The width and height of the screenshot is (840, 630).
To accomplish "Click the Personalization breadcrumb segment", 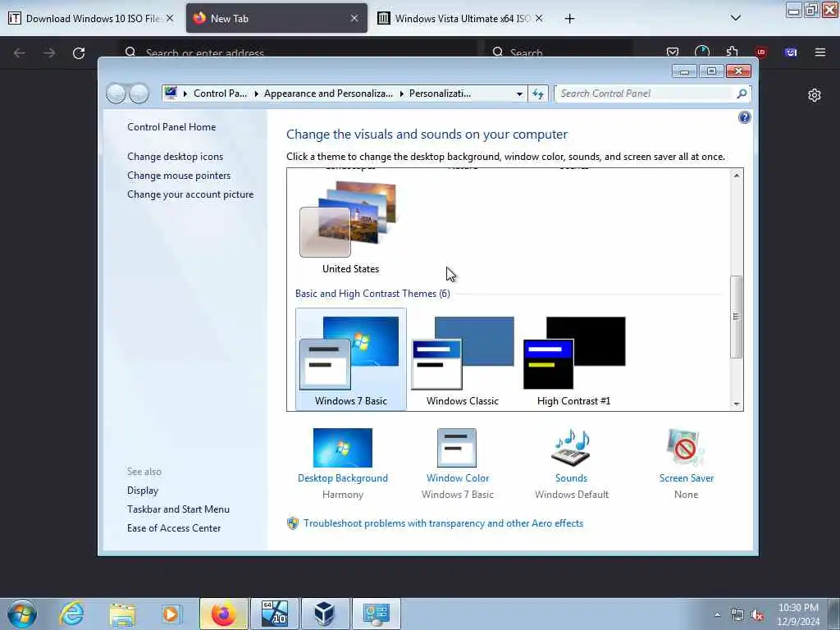I will click(x=440, y=94).
